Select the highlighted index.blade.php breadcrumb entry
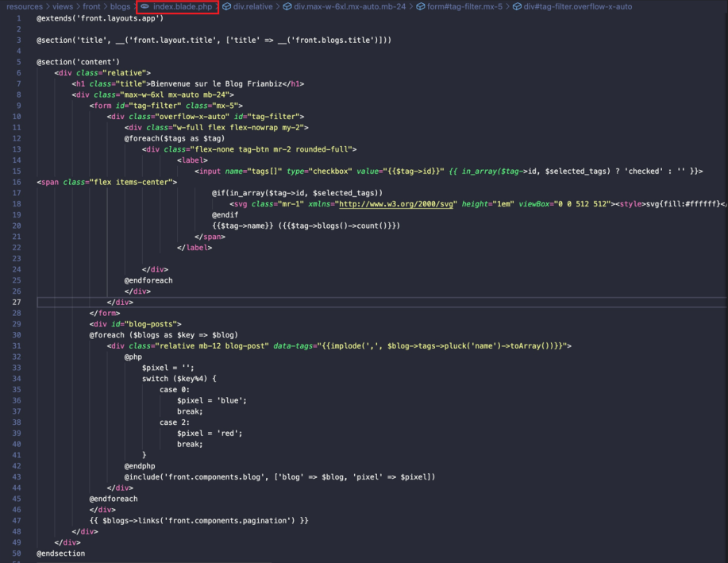The image size is (728, 563). click(x=180, y=6)
